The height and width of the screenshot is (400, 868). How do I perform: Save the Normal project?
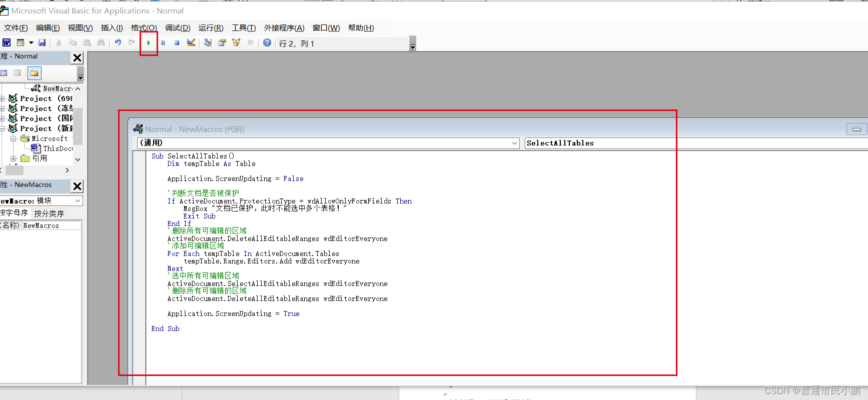coord(42,43)
